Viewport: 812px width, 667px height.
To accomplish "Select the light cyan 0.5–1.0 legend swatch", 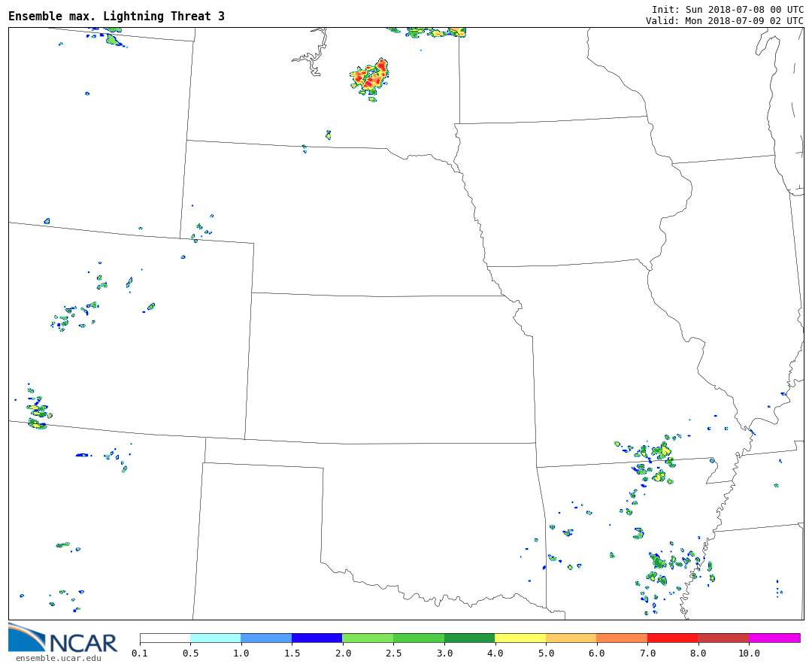I will (x=215, y=638).
